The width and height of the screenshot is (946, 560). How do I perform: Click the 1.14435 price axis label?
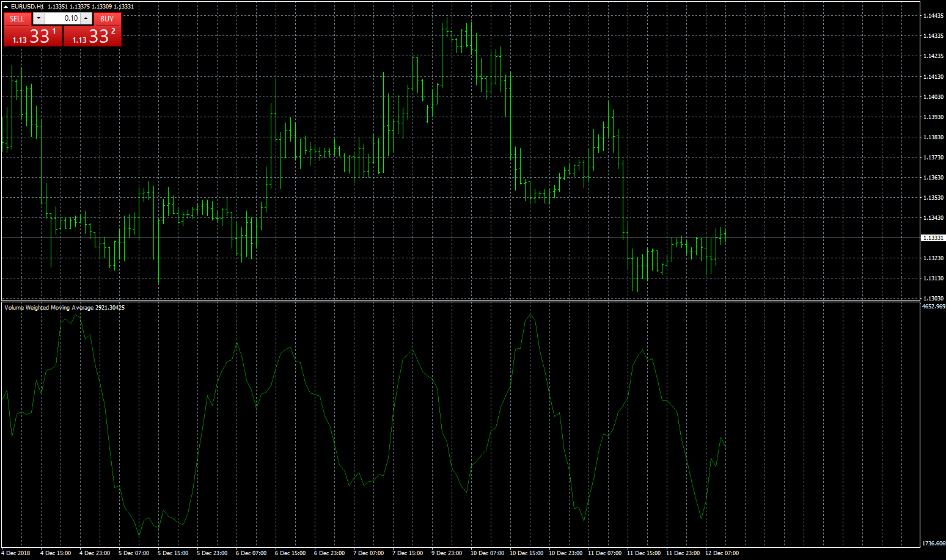pos(933,16)
